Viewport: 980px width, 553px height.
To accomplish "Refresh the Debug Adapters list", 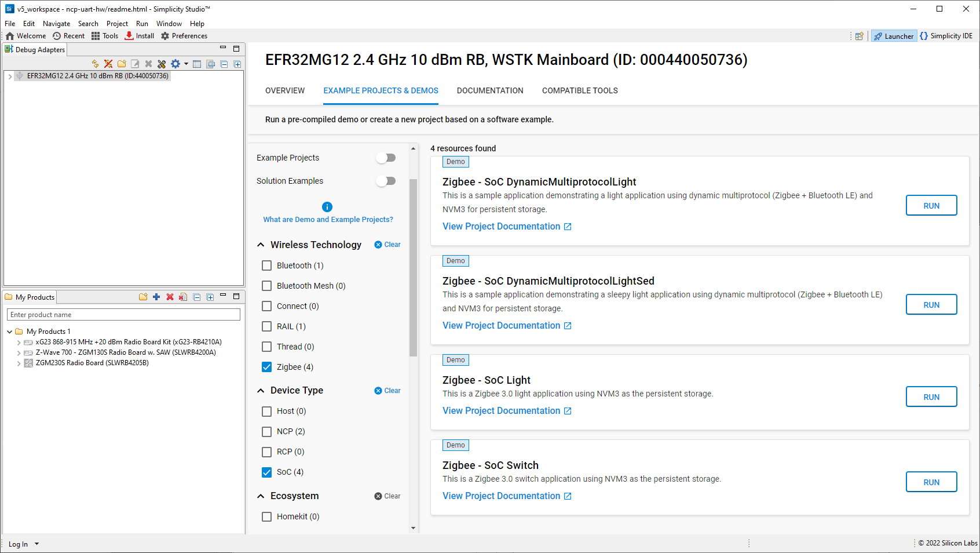I will [95, 64].
